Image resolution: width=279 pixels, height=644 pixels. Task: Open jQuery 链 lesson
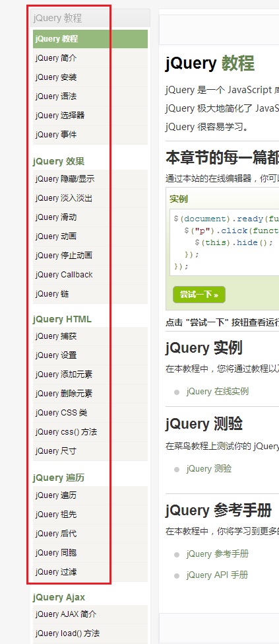[90, 294]
